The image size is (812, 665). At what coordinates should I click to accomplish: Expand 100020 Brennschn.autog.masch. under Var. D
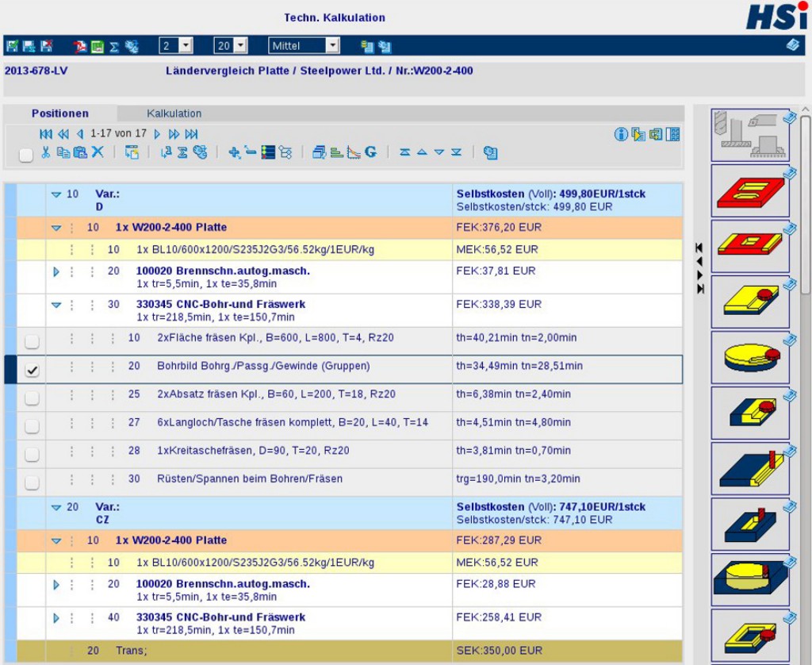coord(56,272)
